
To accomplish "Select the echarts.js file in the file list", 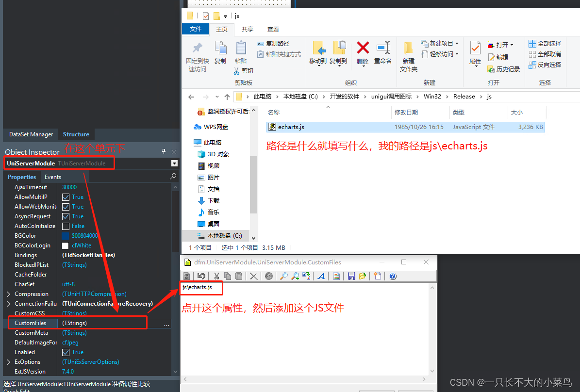I will [x=291, y=127].
